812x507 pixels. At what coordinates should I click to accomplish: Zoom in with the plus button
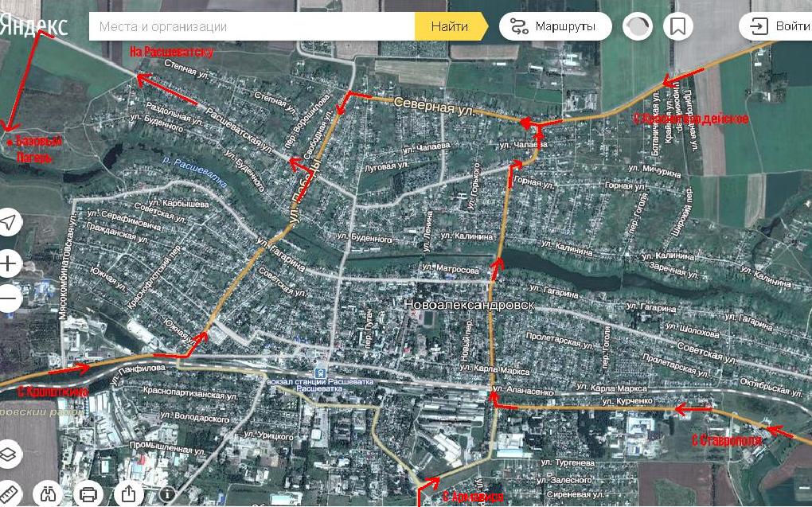(x=8, y=263)
